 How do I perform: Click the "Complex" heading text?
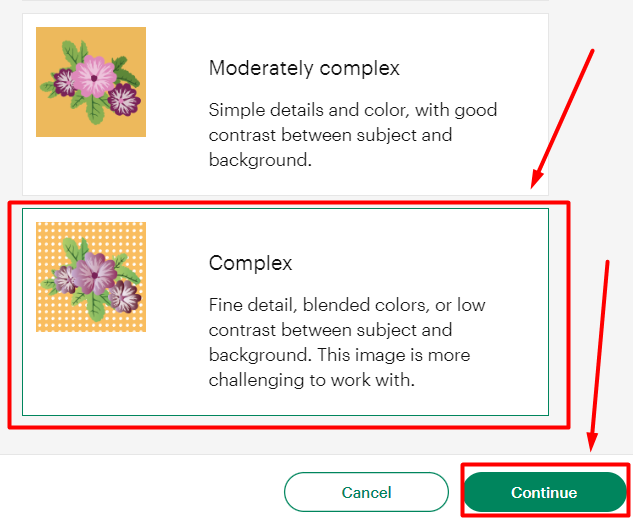point(250,263)
